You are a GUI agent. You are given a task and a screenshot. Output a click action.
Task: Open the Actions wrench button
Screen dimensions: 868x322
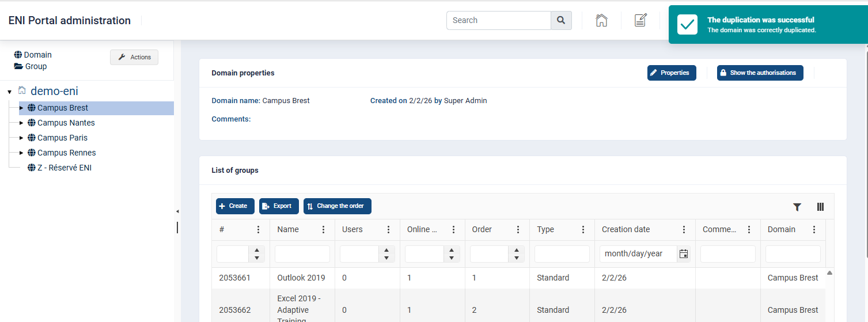coord(134,57)
